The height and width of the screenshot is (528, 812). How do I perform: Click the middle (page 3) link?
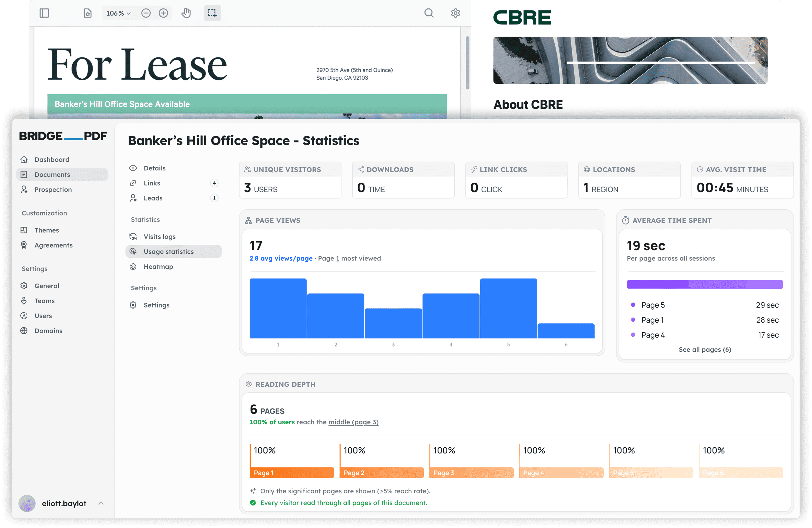coord(353,422)
